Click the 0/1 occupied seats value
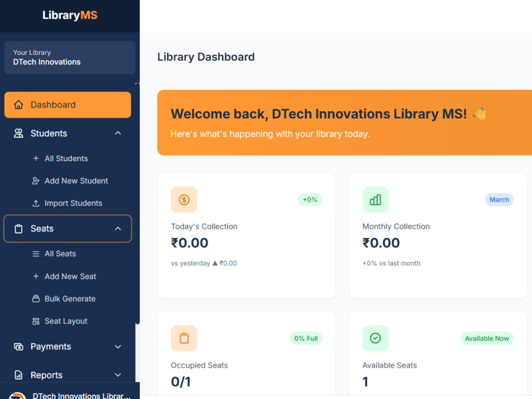This screenshot has width=532, height=399. (x=181, y=382)
